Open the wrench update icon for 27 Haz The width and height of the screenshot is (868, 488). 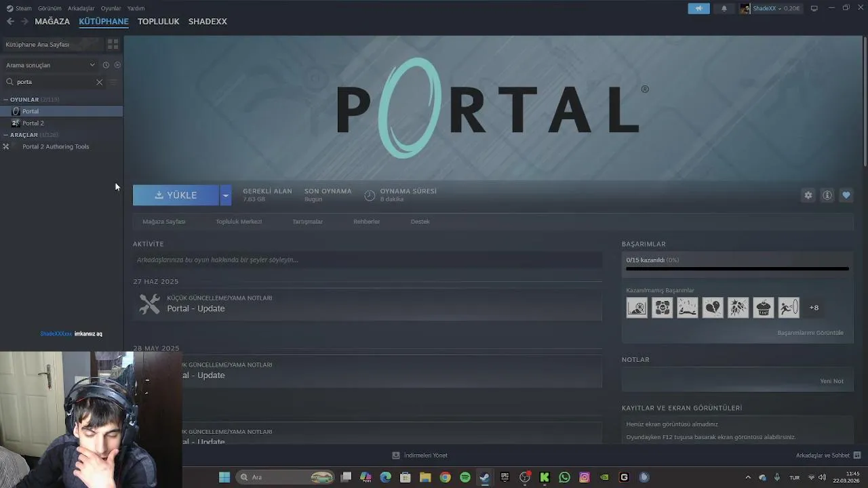click(149, 304)
